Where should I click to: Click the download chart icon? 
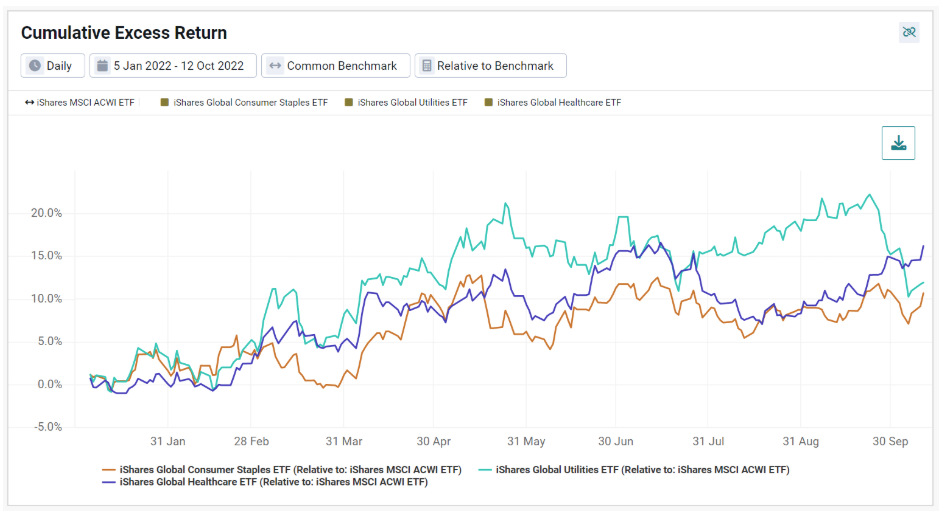[898, 143]
